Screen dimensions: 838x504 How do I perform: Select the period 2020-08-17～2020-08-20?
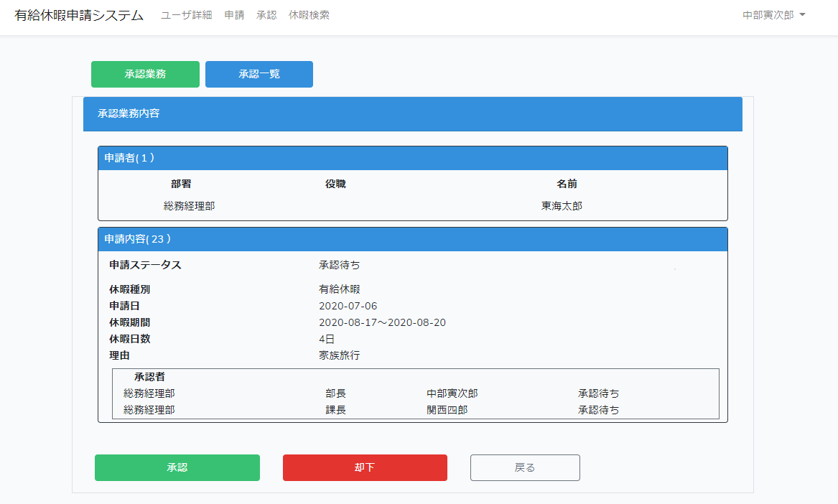(x=382, y=323)
